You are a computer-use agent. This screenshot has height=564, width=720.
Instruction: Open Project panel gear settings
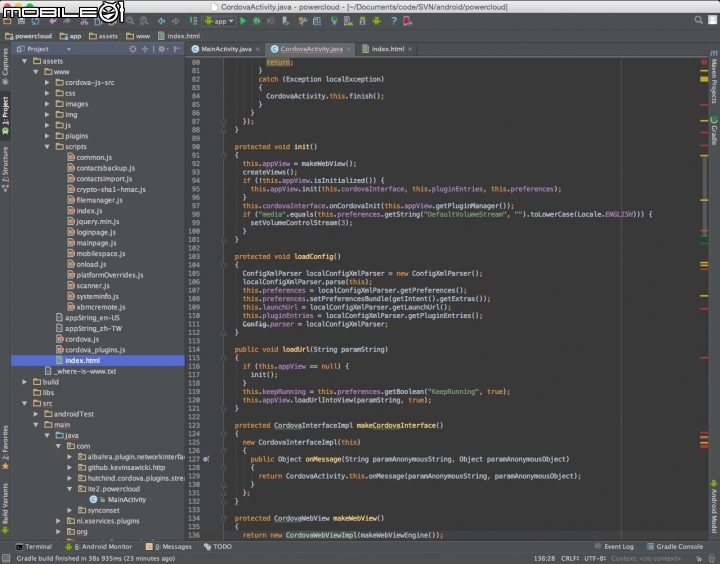pos(162,49)
